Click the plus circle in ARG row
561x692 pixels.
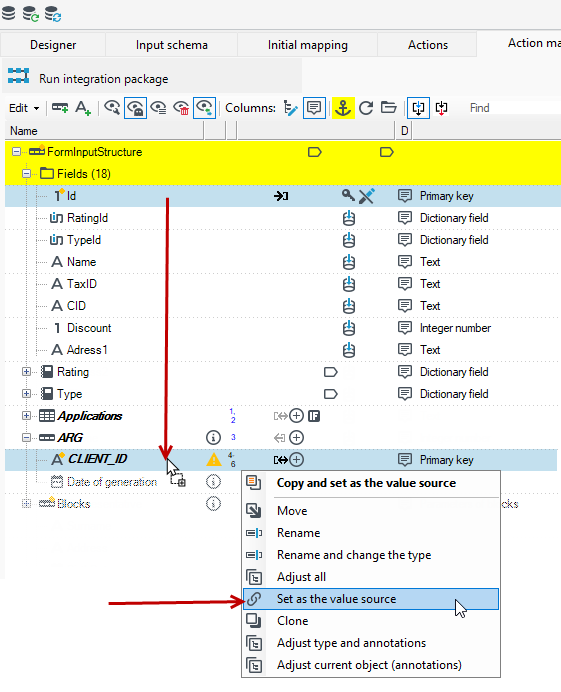(x=297, y=438)
